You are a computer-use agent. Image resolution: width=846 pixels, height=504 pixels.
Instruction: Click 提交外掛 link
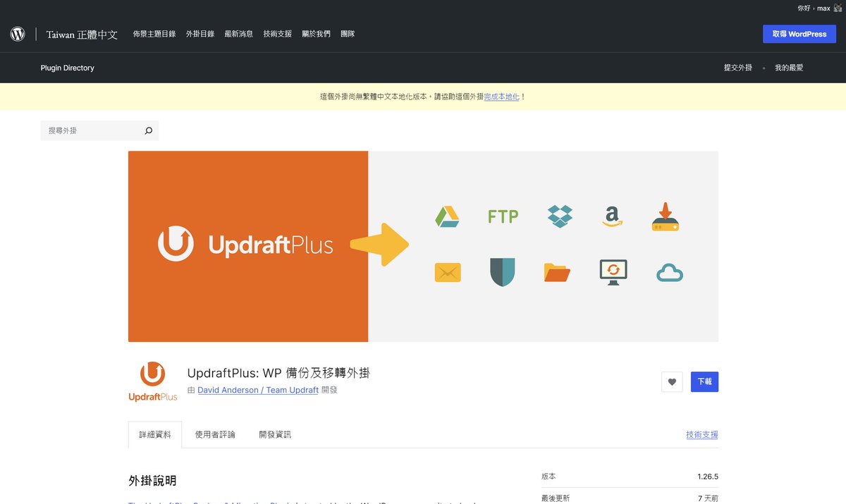click(x=738, y=68)
